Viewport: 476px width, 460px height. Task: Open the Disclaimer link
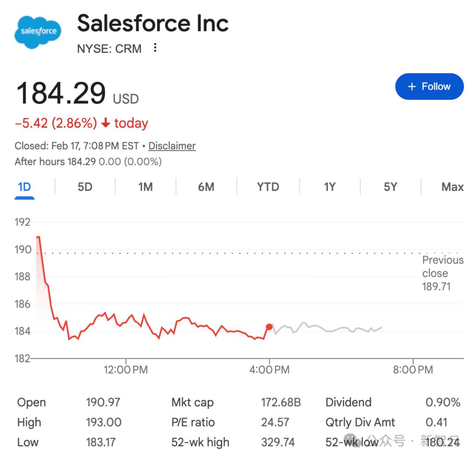(172, 146)
